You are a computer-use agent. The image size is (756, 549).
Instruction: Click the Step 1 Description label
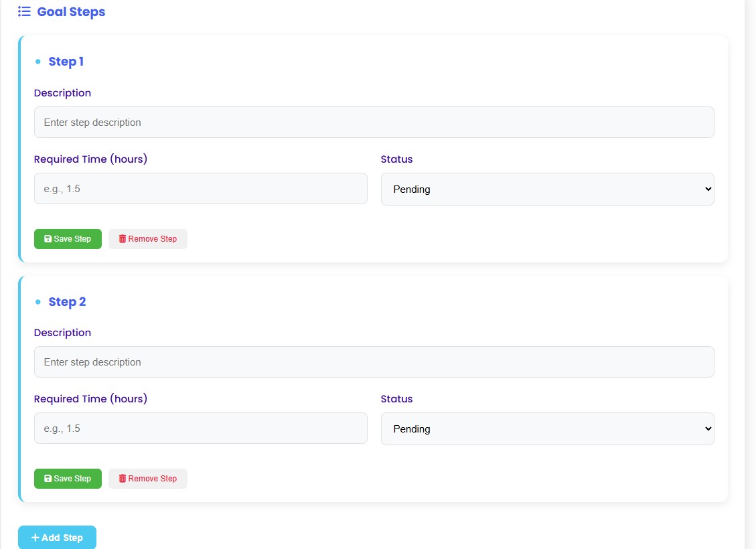(62, 93)
